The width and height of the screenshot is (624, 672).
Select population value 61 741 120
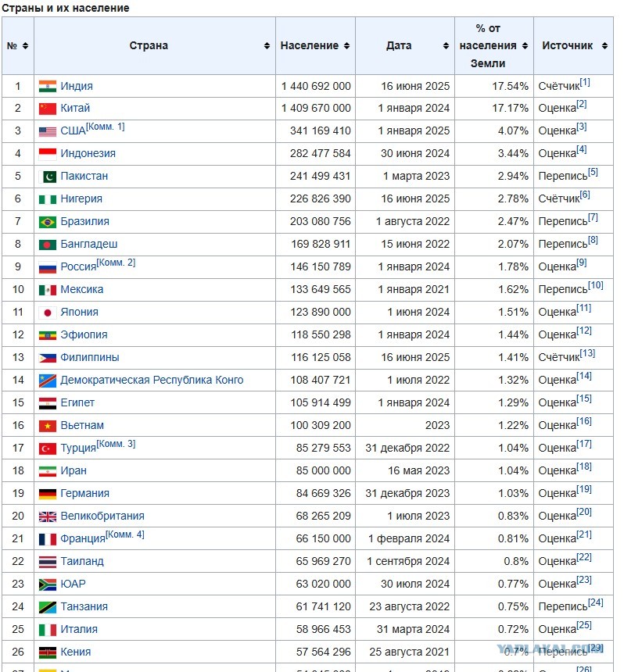pos(324,607)
